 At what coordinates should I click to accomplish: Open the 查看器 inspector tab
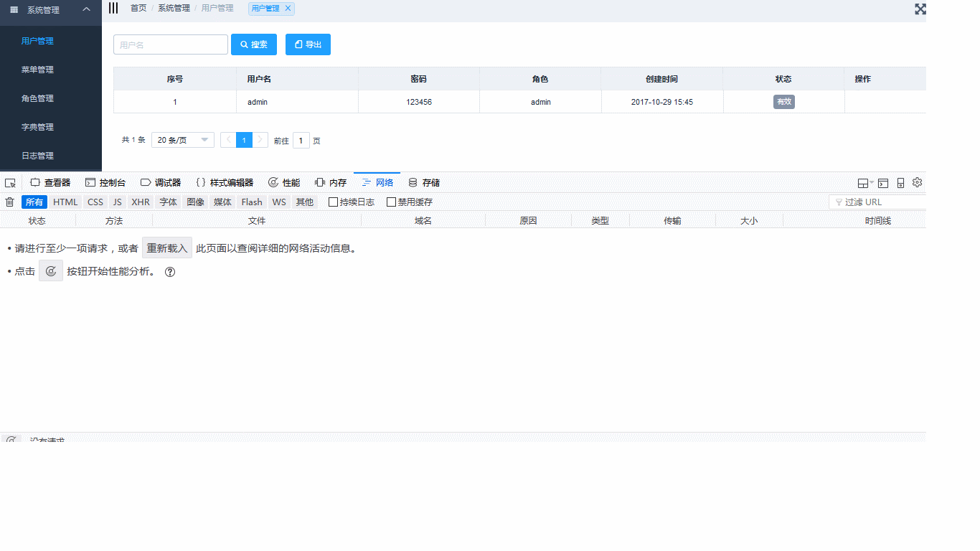pos(50,183)
